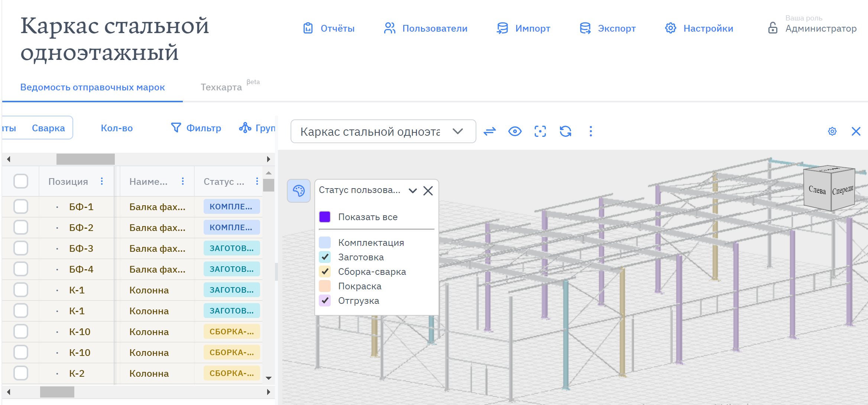Open Наиме... column options menu

click(x=183, y=181)
